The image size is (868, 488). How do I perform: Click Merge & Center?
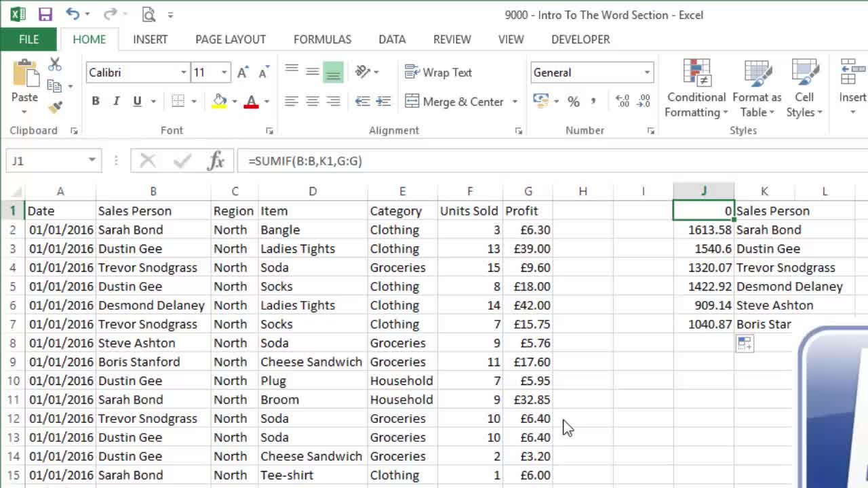click(454, 101)
